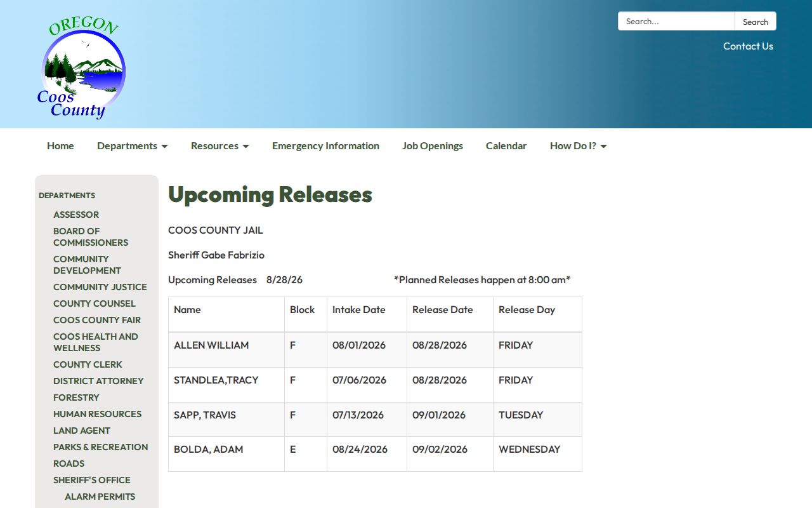Open Human Resources sidebar link
Viewport: 812px width, 508px height.
coord(97,414)
